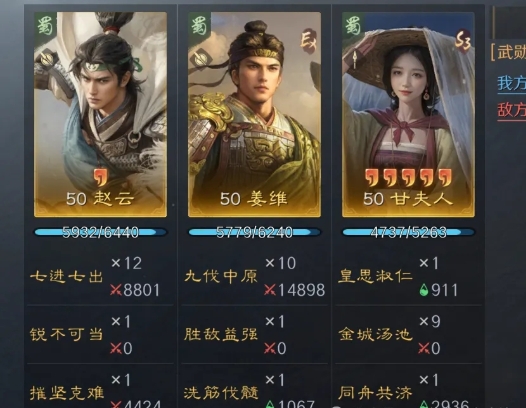Click red star rank on 赵云 card
This screenshot has height=408, width=526.
100,177
